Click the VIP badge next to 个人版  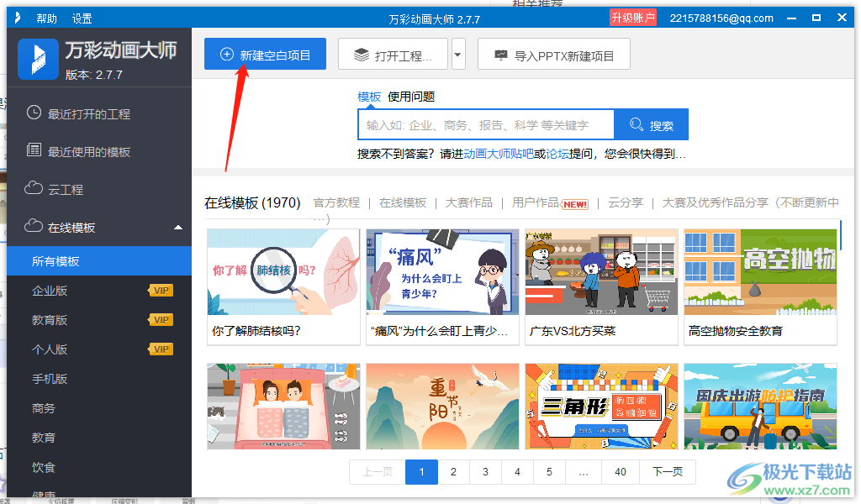tap(161, 349)
